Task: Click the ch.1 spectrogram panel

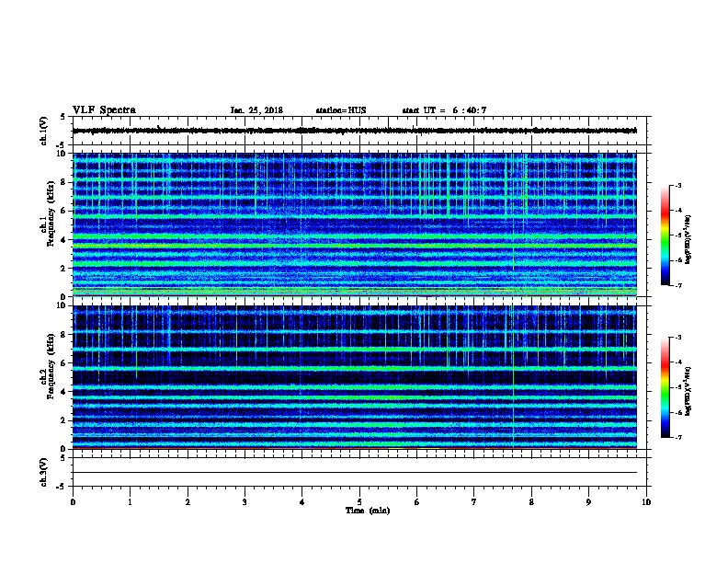Action: tap(355, 224)
